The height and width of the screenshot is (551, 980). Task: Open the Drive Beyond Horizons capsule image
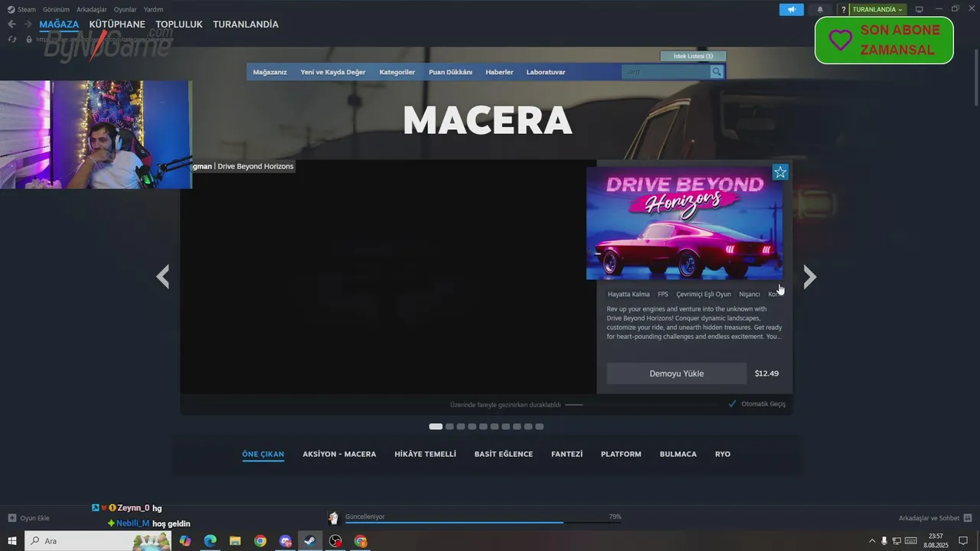click(x=684, y=223)
